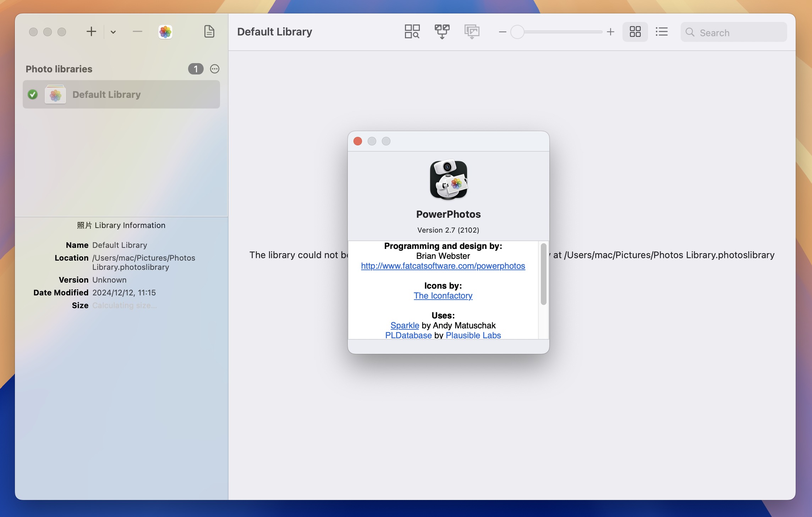The width and height of the screenshot is (812, 517).
Task: Click the Version 2.7 (2102) text
Action: 448,230
